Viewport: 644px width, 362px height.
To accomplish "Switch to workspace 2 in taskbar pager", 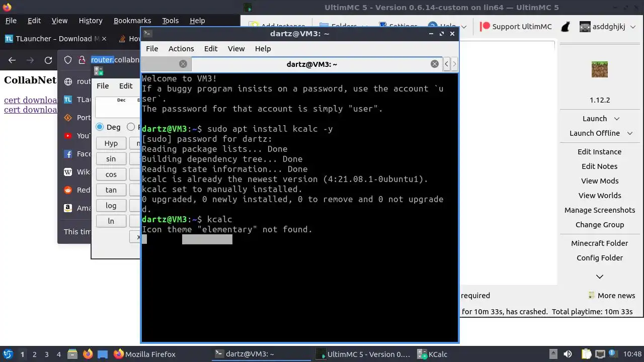I will tap(35, 354).
